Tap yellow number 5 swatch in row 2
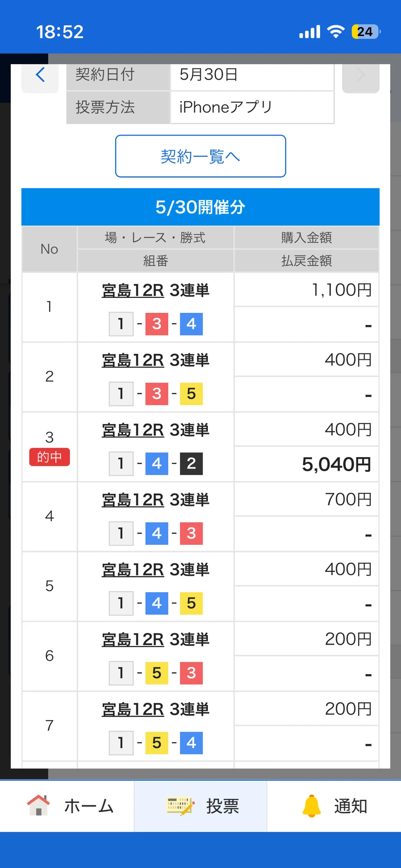Screen dimensions: 401x868 tap(191, 394)
